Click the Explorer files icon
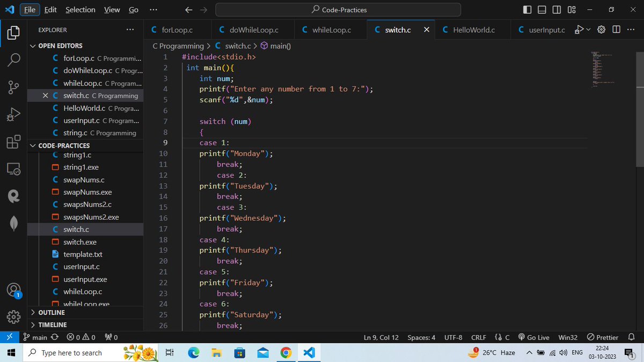The width and height of the screenshot is (644, 362). click(x=14, y=32)
